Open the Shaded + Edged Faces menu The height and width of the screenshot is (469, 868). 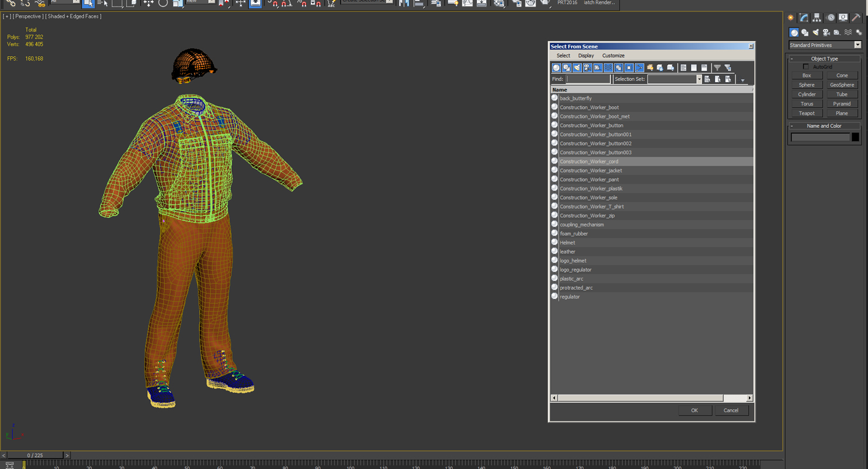click(x=73, y=16)
